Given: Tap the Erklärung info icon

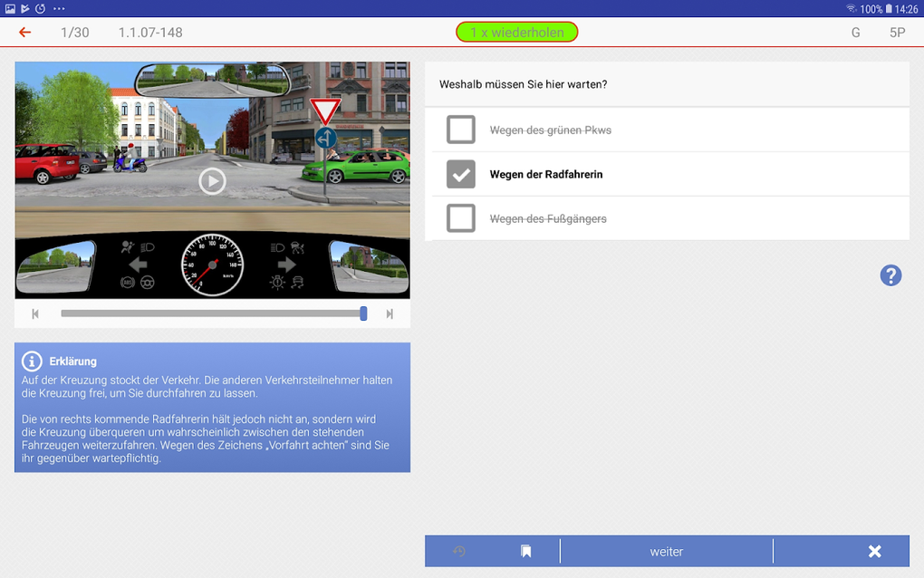Looking at the screenshot, I should 32,361.
